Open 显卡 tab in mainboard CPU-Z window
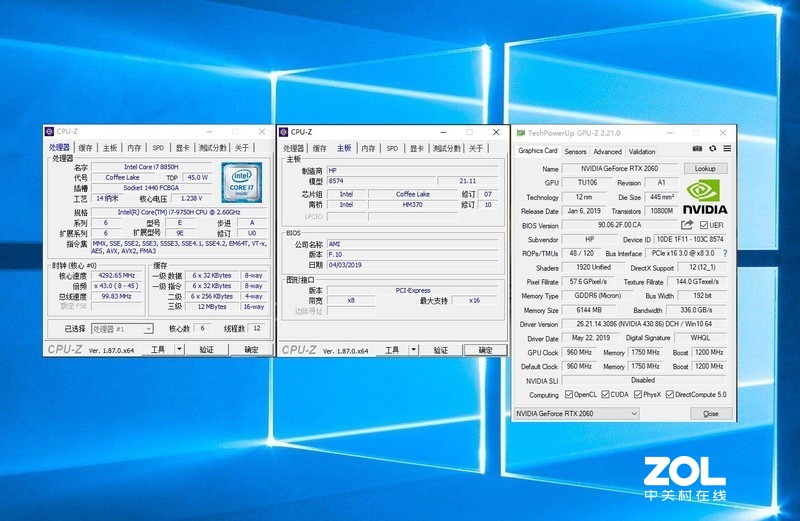The height and width of the screenshot is (521, 800). (416, 148)
